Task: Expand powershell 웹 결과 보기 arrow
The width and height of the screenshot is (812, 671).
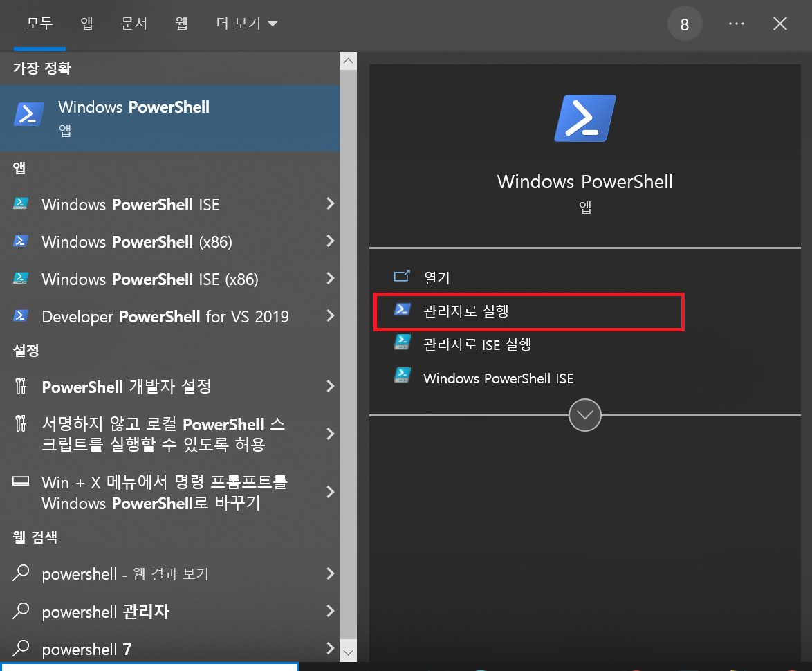Action: click(x=331, y=573)
